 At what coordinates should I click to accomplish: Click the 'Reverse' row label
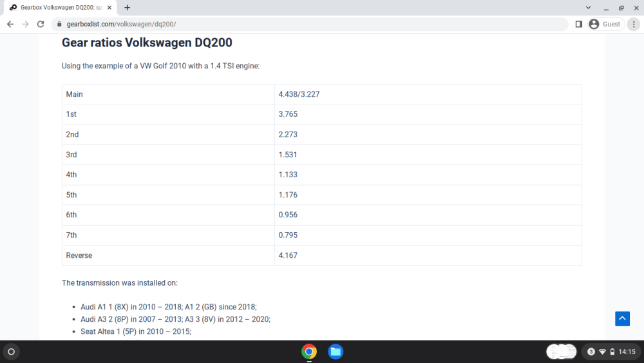tap(79, 255)
